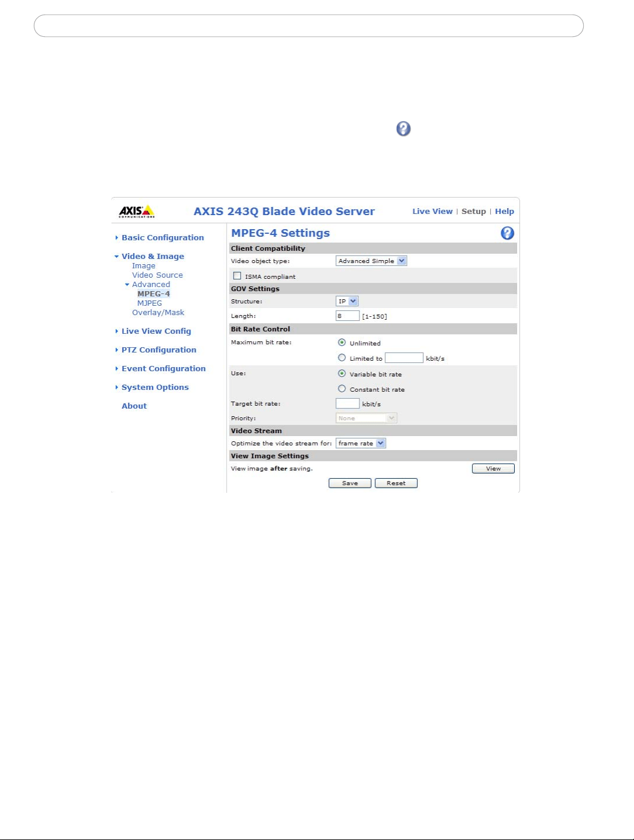The image size is (634, 840).
Task: Choose Constant bit rate option
Action: point(342,389)
